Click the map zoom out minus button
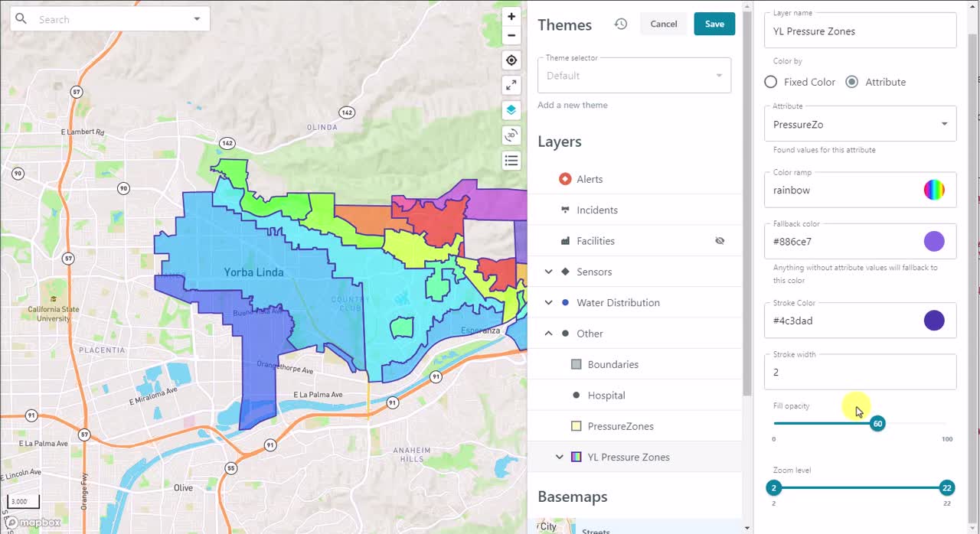Viewport: 980px width, 534px height. click(511, 35)
